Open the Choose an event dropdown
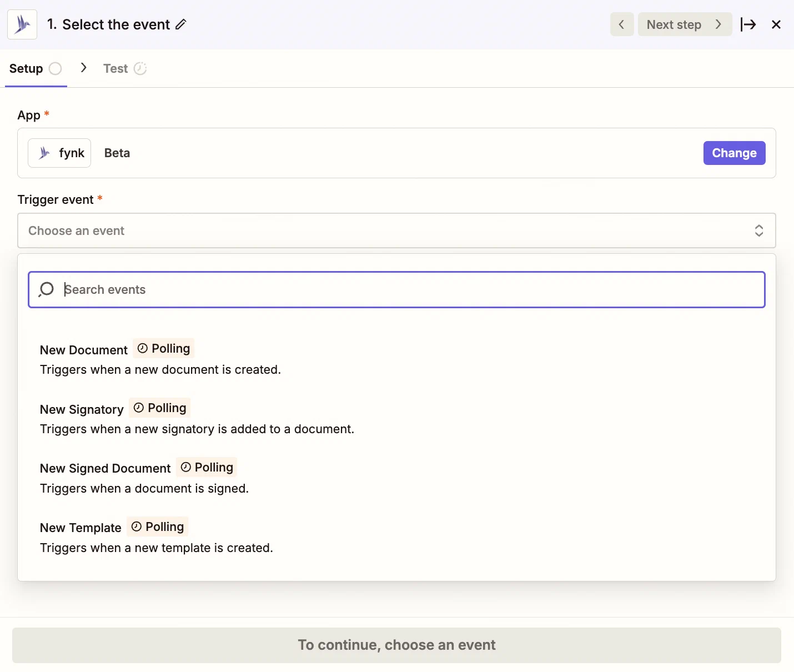794x672 pixels. click(x=396, y=230)
